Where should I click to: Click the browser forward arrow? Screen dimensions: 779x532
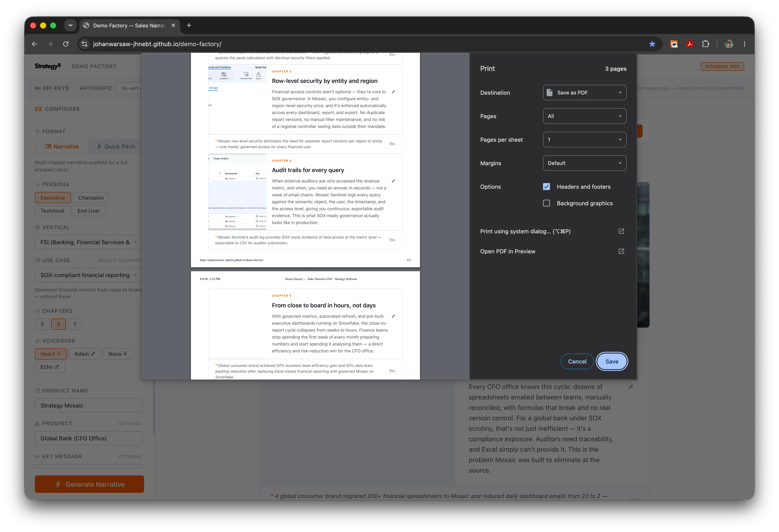click(50, 44)
